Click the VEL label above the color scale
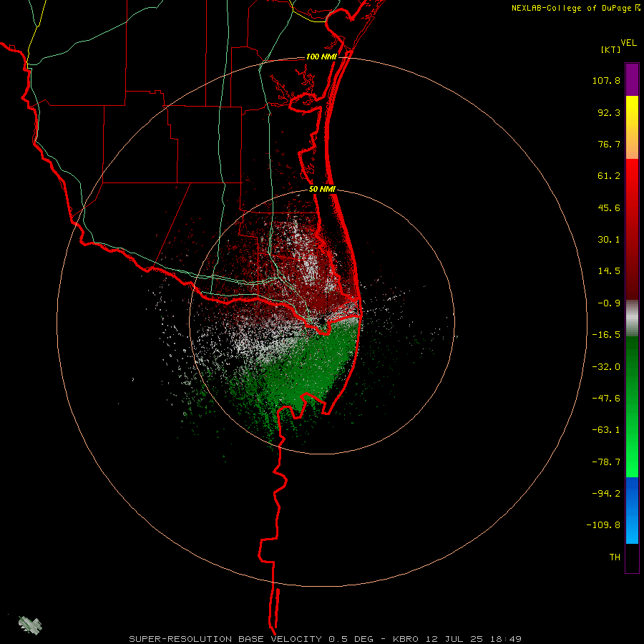The width and height of the screenshot is (644, 644). [x=628, y=43]
